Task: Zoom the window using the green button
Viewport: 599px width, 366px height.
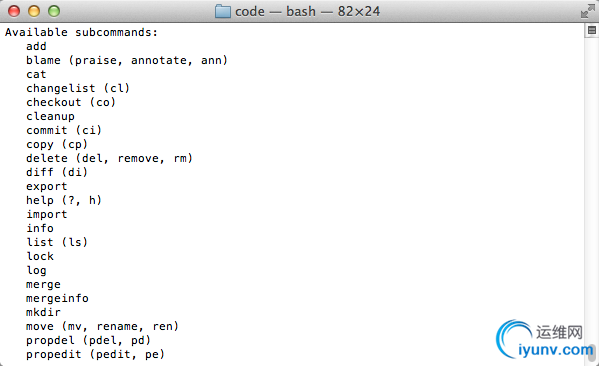Action: click(x=54, y=11)
